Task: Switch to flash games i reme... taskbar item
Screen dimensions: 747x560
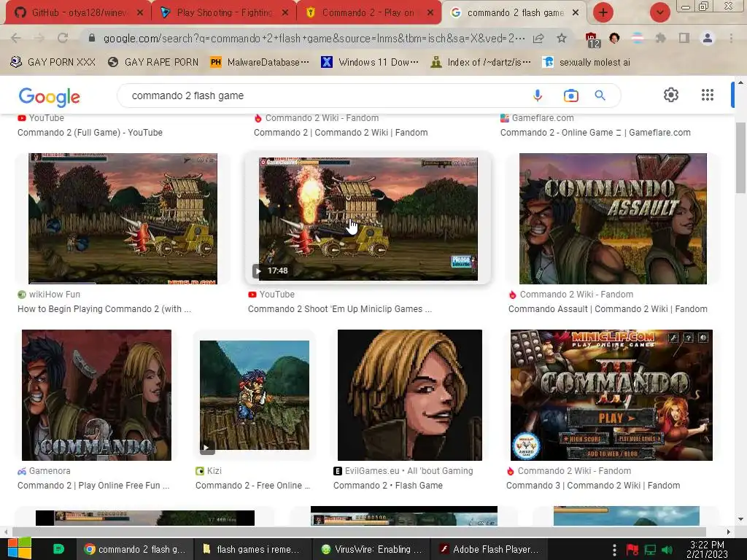Action: click(252, 549)
